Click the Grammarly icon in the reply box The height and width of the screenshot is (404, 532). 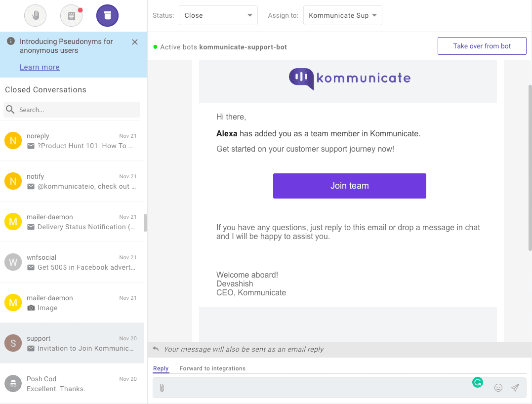coord(477,383)
